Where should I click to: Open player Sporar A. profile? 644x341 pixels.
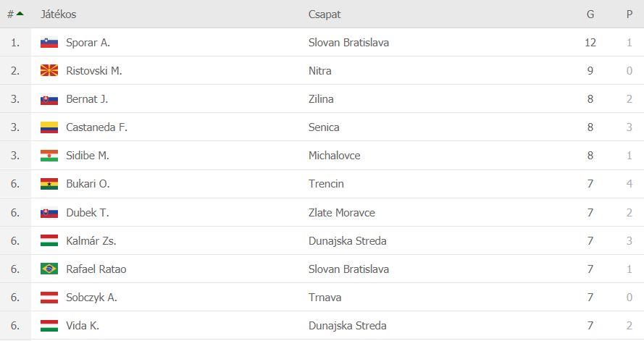[88, 43]
